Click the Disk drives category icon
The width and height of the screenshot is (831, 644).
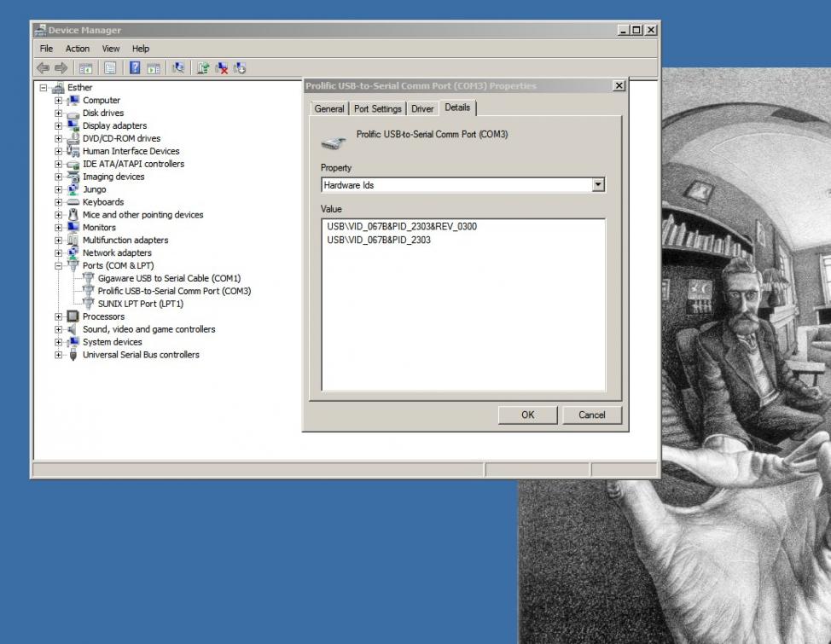click(x=73, y=113)
